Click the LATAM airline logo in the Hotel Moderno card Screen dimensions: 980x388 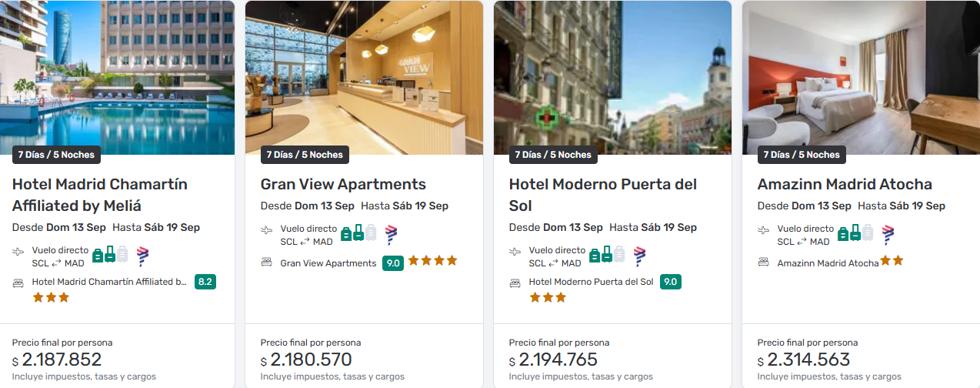640,256
